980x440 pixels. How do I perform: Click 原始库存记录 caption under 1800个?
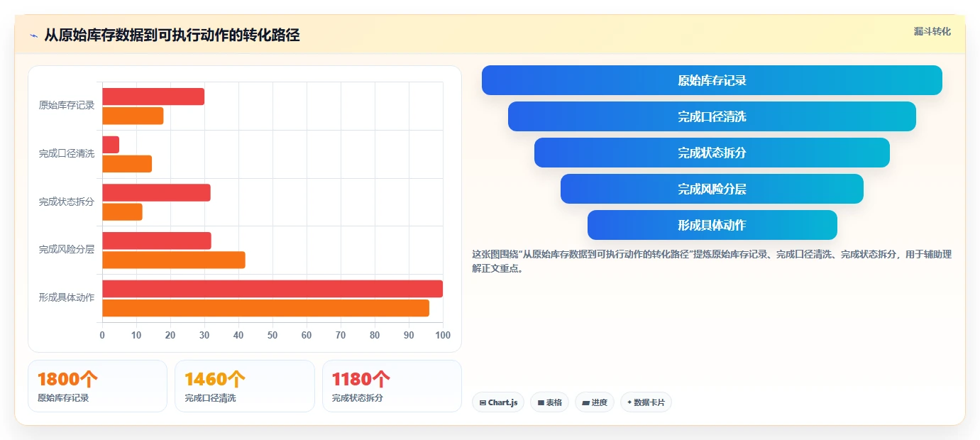click(x=63, y=398)
